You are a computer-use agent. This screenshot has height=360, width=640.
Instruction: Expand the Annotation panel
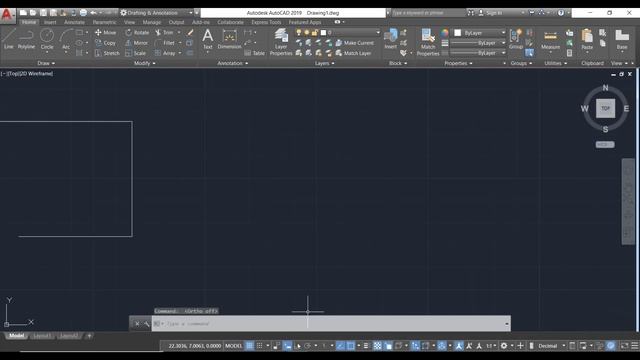pos(232,63)
